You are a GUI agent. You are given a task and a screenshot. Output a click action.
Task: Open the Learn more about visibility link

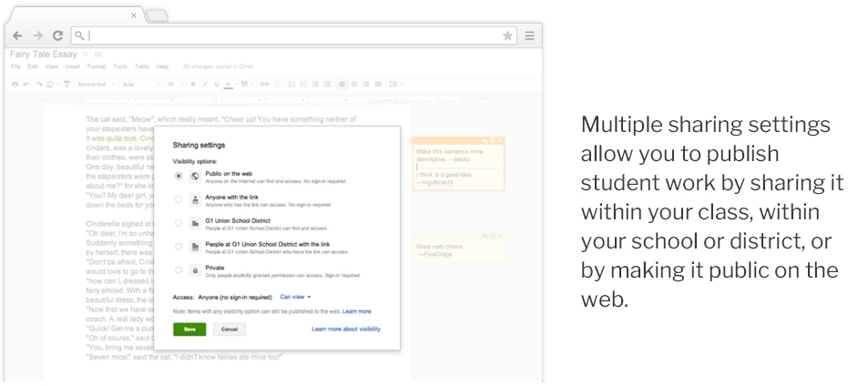point(345,330)
